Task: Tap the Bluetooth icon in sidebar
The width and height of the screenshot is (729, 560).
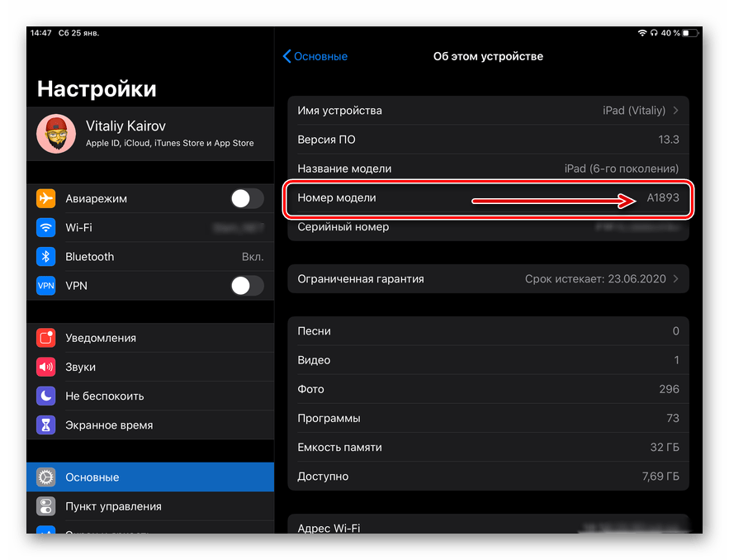Action: coord(46,257)
